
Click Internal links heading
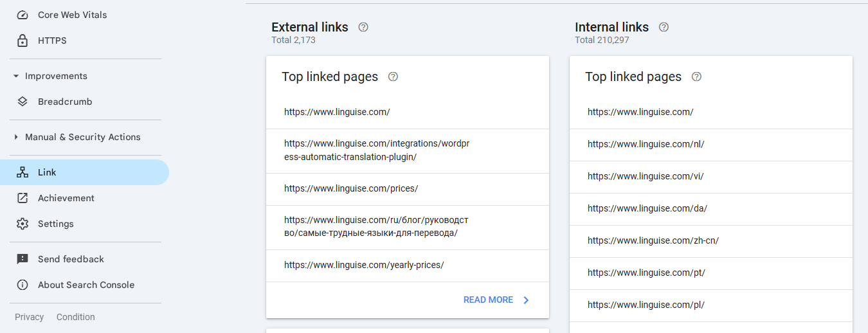point(612,27)
